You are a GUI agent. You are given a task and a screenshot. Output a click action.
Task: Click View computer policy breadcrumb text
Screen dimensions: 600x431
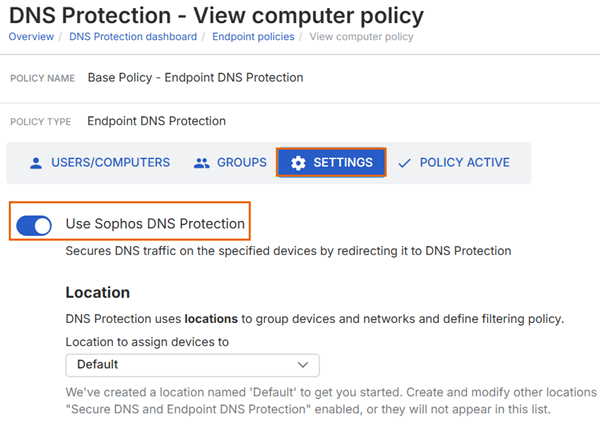click(x=361, y=37)
